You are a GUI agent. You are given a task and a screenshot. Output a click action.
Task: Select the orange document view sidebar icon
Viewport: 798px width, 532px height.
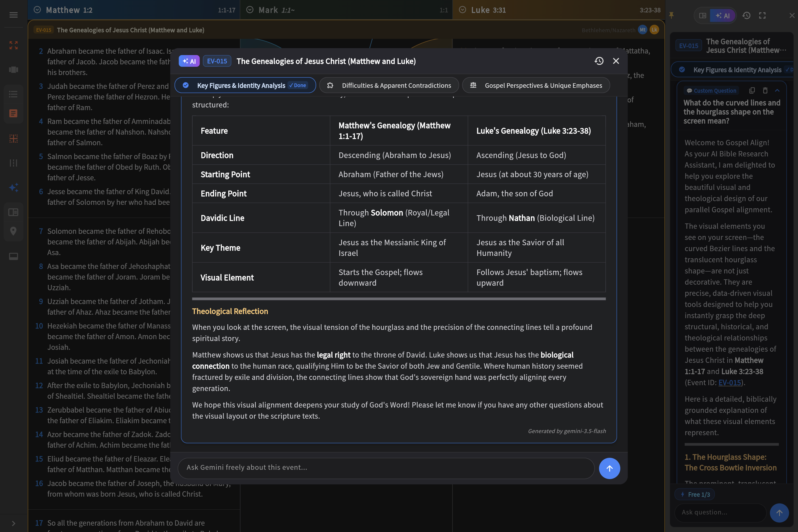(14, 113)
